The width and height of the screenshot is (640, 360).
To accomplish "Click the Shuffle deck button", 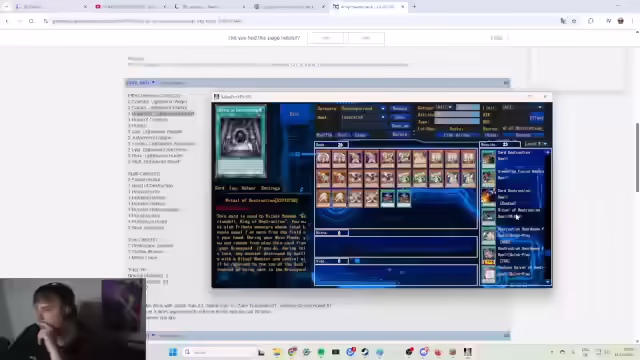I will coord(324,135).
